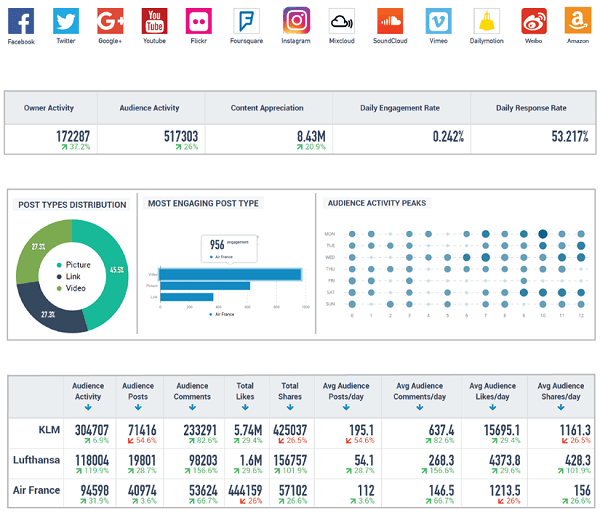Viewport: 600px width, 515px height.
Task: Toggle Picture series in donut legend
Action: (73, 265)
